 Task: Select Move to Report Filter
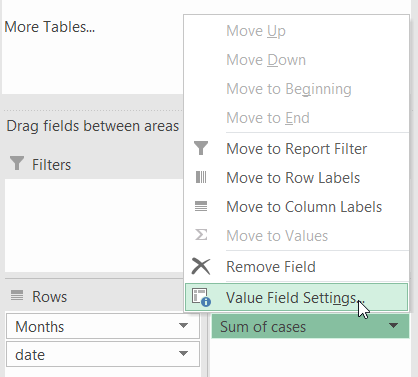click(296, 149)
